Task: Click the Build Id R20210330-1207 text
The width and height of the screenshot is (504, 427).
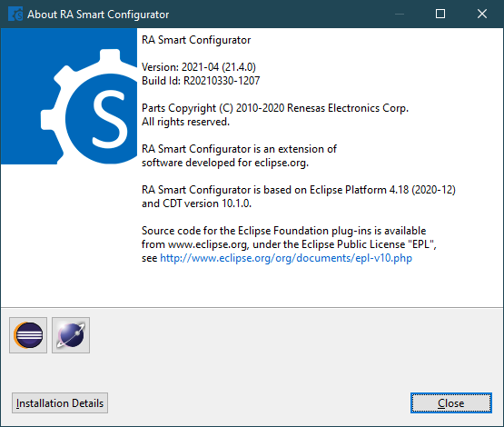Action: tap(201, 81)
